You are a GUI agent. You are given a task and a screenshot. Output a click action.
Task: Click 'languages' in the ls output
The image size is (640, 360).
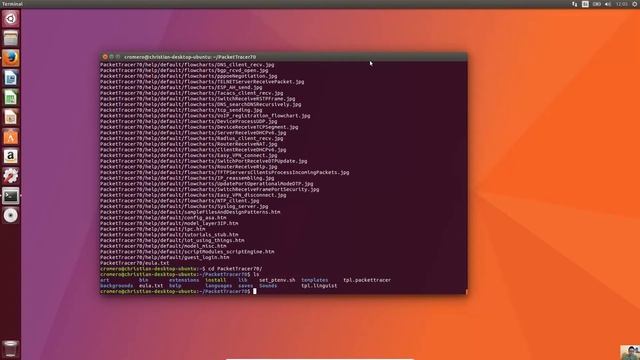point(219,286)
